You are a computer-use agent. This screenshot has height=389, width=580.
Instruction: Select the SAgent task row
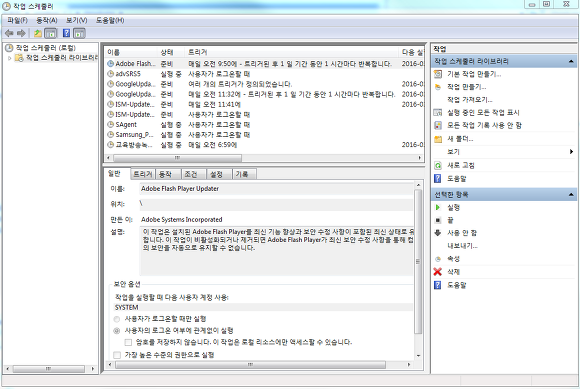(264, 125)
